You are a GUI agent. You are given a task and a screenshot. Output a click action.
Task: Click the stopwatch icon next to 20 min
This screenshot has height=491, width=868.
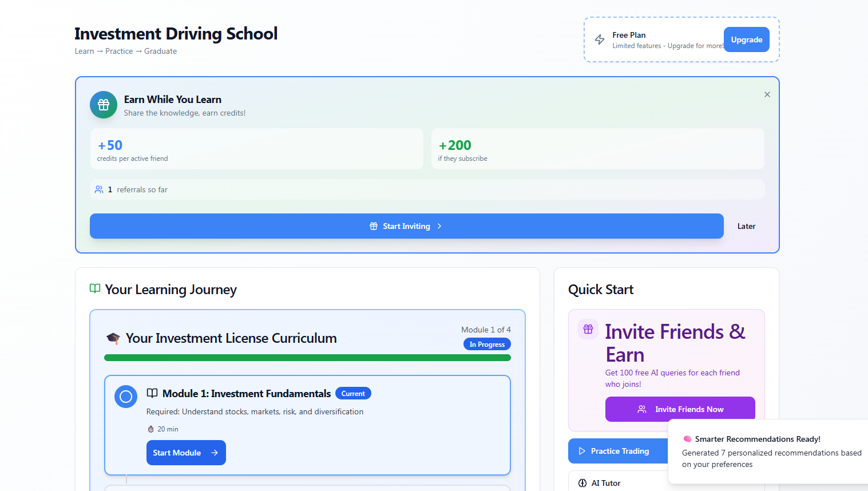click(150, 429)
